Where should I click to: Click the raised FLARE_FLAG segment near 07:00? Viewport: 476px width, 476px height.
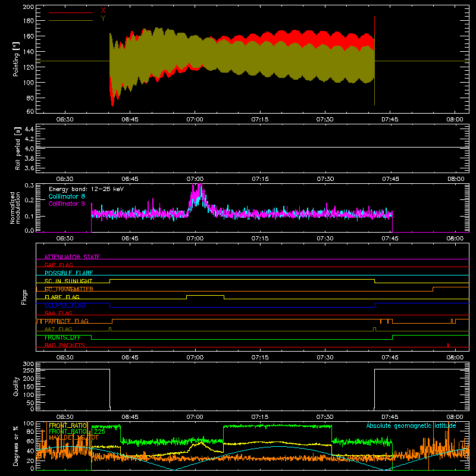205,295
